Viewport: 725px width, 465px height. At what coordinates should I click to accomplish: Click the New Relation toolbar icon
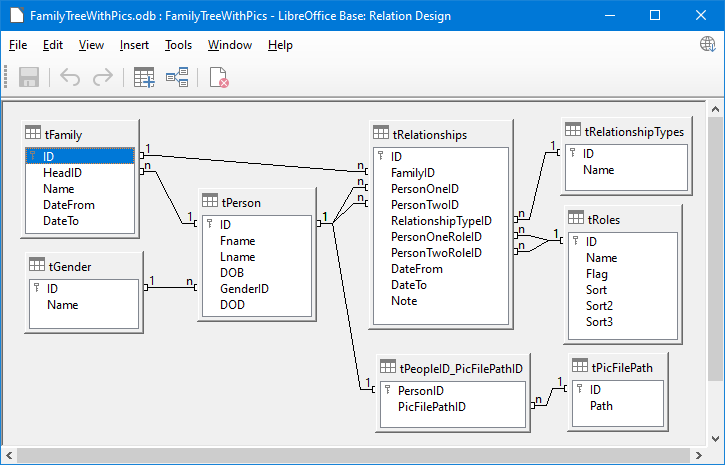click(x=177, y=77)
